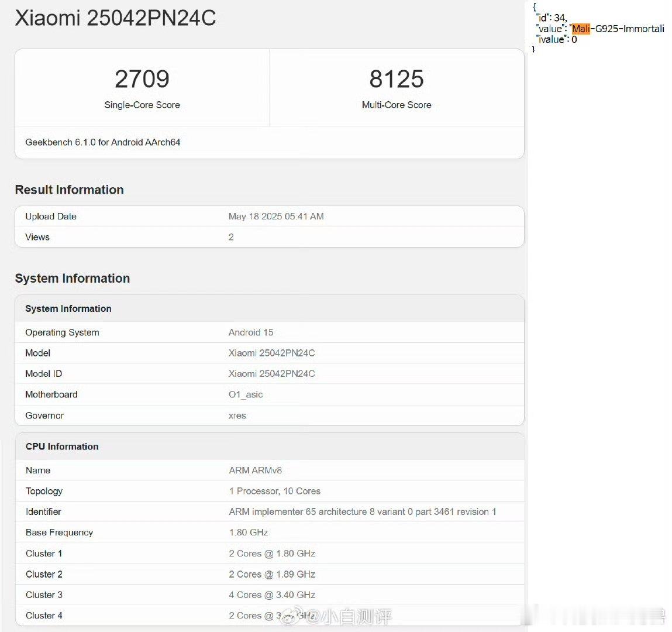This screenshot has height=632, width=672.
Task: Click the CPU Information table header
Action: click(62, 446)
